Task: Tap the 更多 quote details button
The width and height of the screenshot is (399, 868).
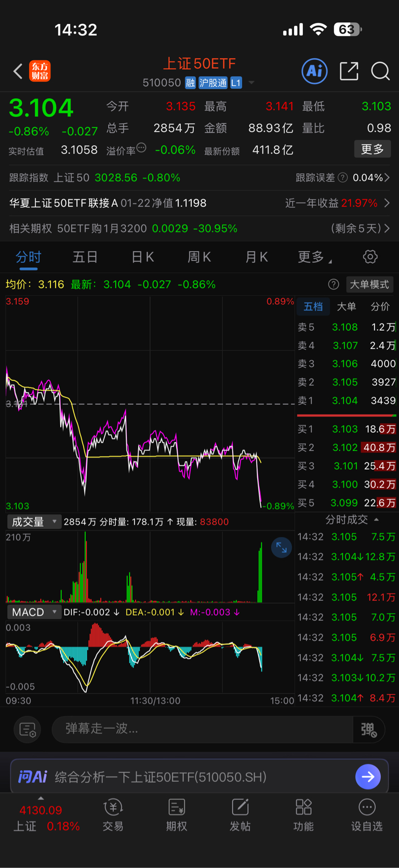Action: tap(373, 149)
